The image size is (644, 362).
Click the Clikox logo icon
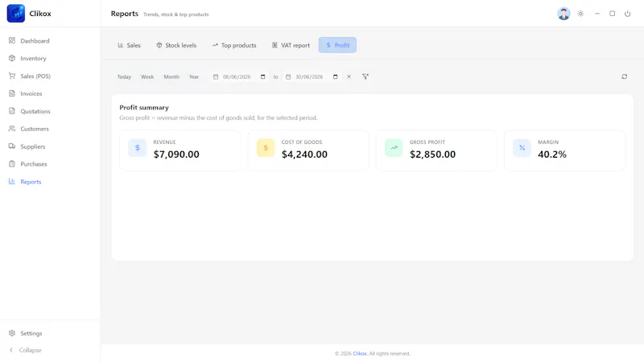click(15, 14)
